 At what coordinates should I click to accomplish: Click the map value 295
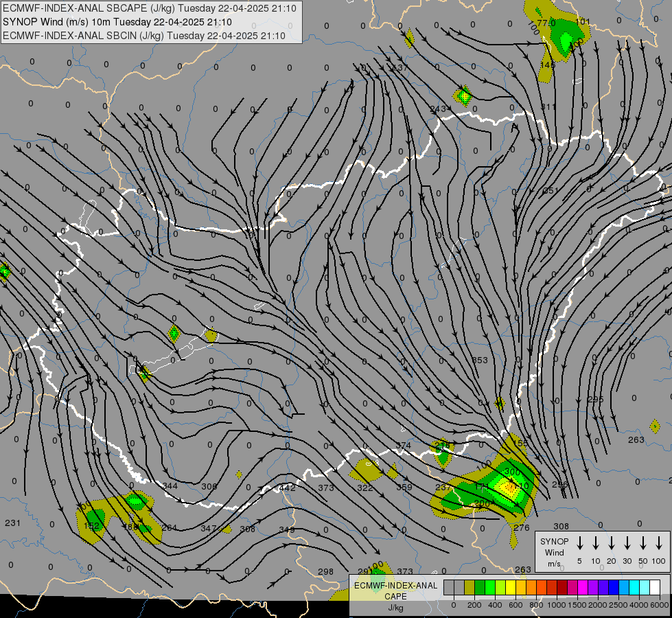pos(596,399)
